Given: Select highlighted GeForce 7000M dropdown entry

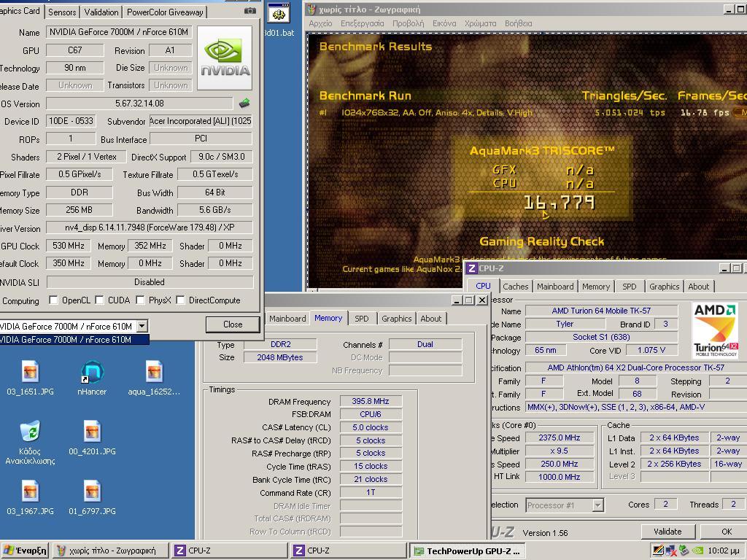Looking at the screenshot, I should coord(74,340).
